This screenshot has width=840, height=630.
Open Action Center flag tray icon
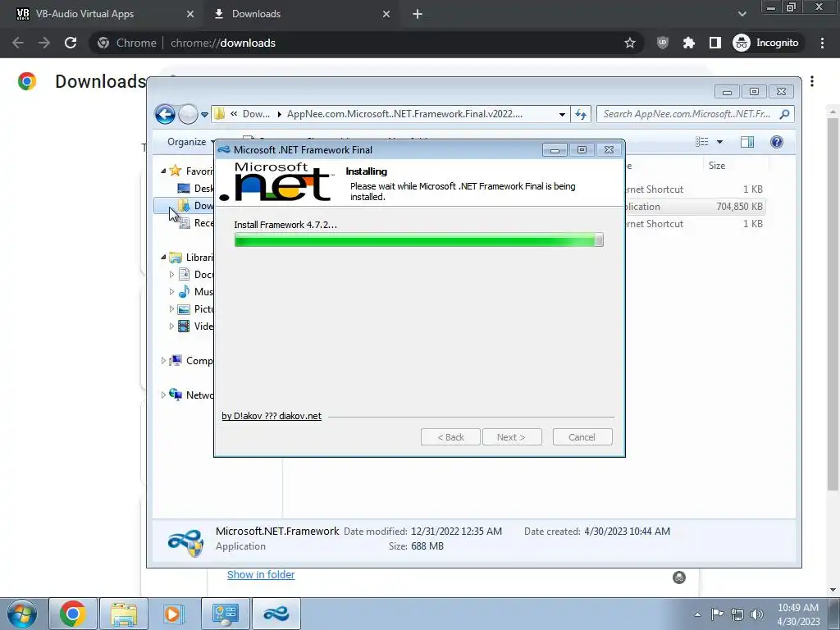(x=717, y=614)
